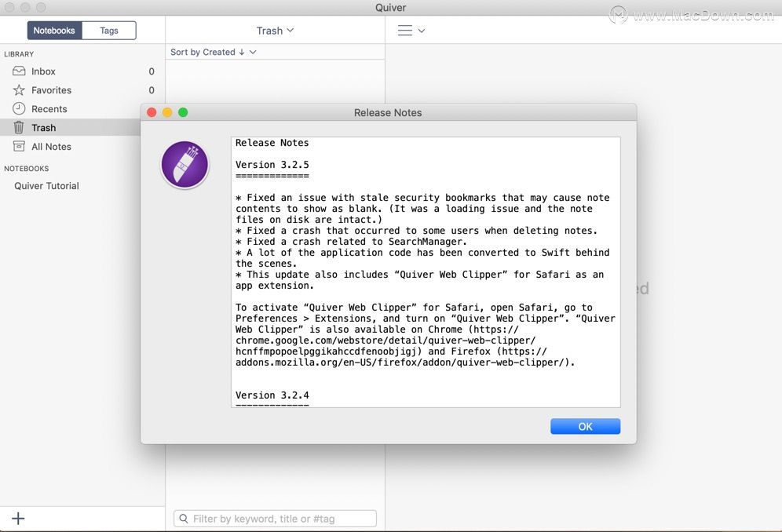Screen dimensions: 782x532
Task: Select Inbox in the library
Action: (x=82, y=71)
